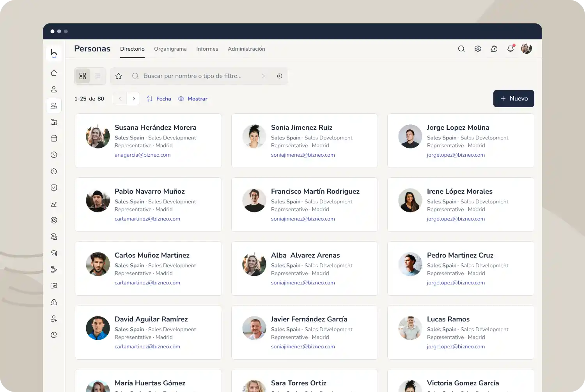585x392 pixels.
Task: Click the settings gear icon
Action: (x=477, y=49)
